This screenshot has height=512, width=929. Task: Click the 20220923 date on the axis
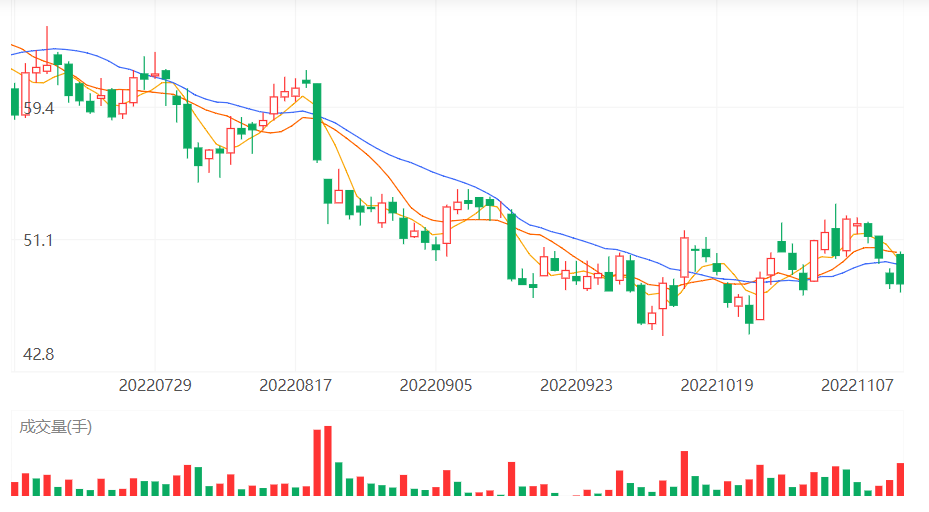(x=576, y=384)
